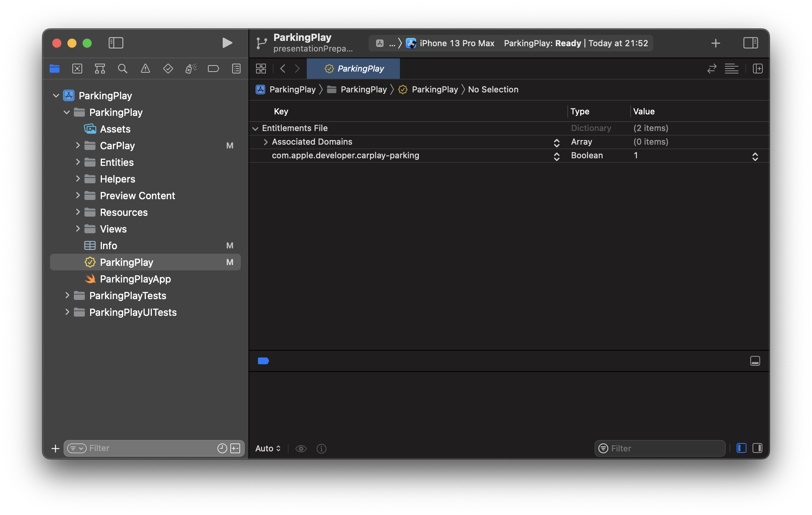The image size is (812, 515).
Task: Open the Debug navigator spray icon
Action: (x=191, y=69)
